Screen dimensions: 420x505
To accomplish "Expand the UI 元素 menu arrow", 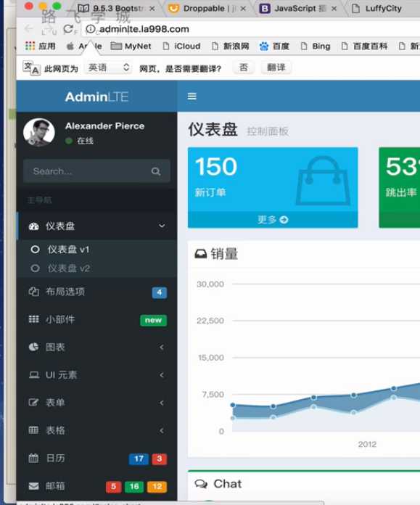I will point(162,375).
